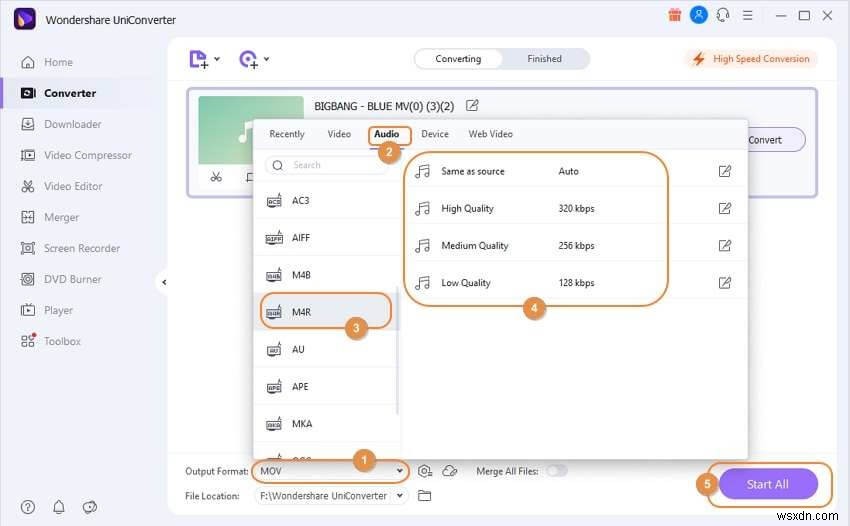
Task: Click the Add from disc icon
Action: (248, 59)
